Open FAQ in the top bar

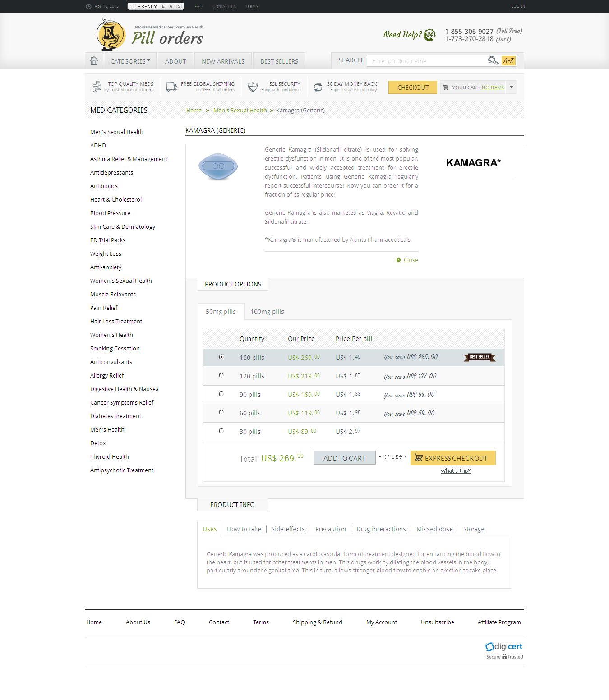point(198,6)
